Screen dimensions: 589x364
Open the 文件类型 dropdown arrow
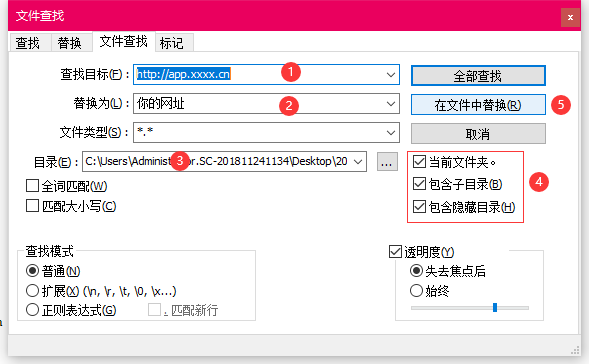tap(391, 132)
